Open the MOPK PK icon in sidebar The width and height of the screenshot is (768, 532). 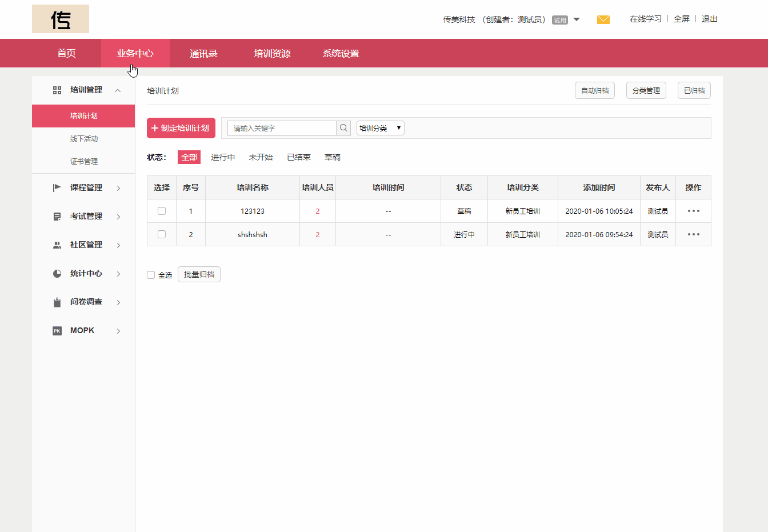click(x=57, y=330)
